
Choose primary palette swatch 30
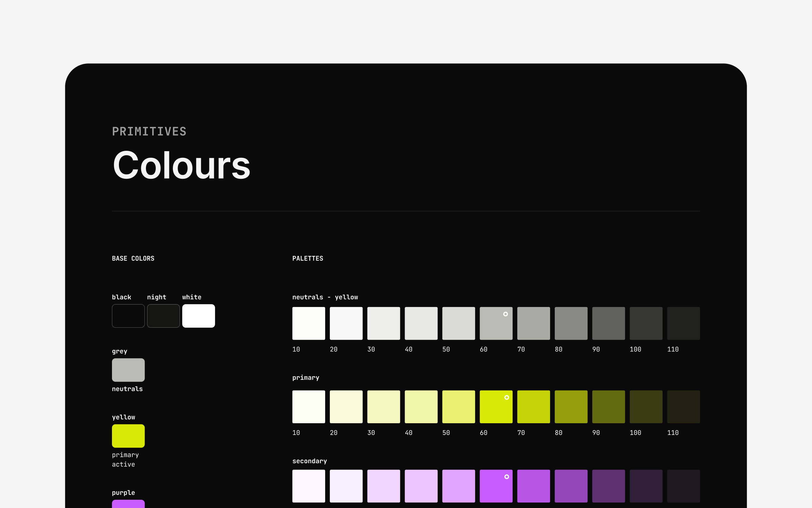tap(384, 406)
